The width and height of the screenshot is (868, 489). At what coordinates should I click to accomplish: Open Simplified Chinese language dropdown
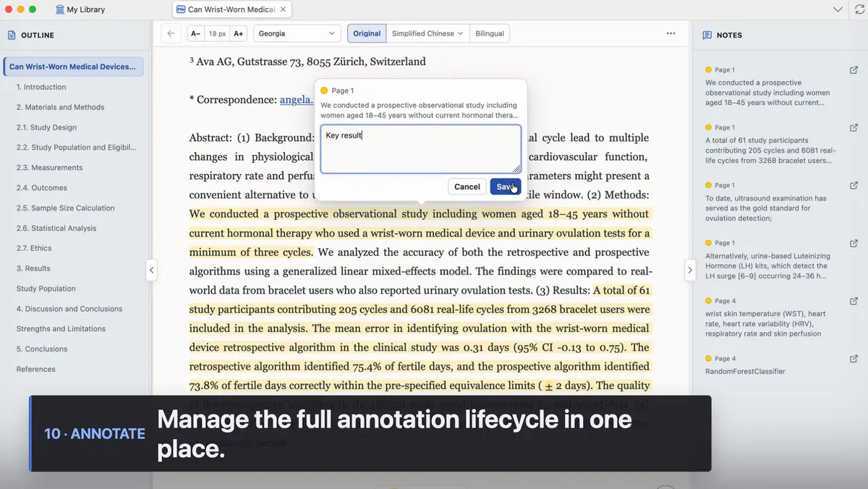click(x=427, y=33)
